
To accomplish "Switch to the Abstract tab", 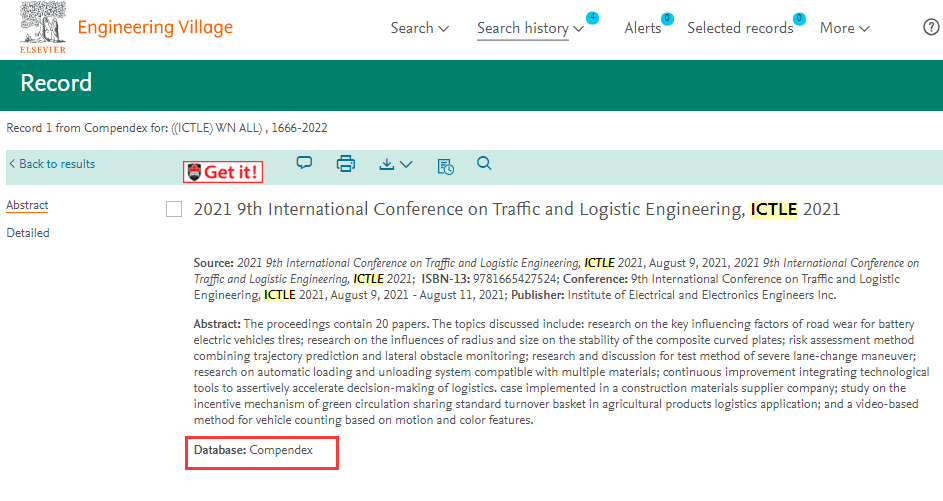I will 27,205.
